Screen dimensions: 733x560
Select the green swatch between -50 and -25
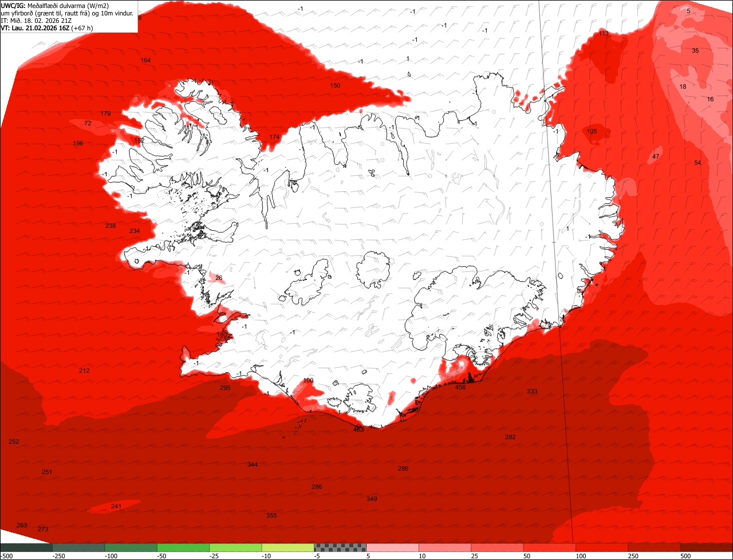[x=183, y=547]
